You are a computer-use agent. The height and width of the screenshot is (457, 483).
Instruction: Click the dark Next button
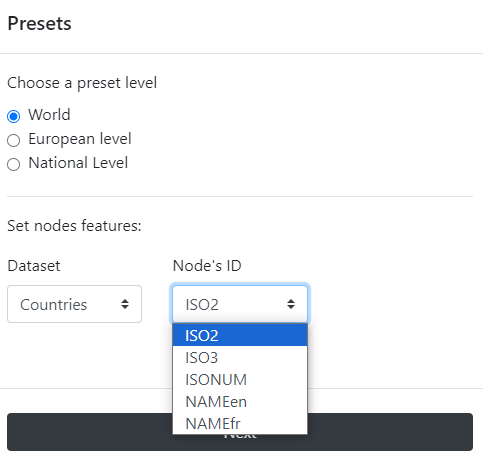point(390,432)
